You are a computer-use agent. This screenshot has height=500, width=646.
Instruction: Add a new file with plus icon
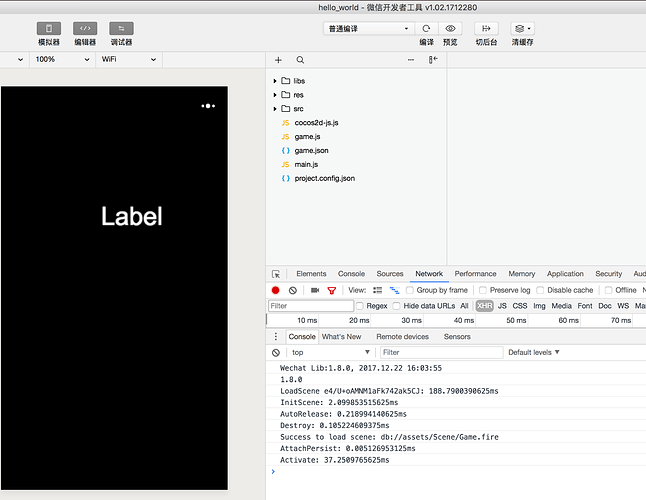[279, 60]
